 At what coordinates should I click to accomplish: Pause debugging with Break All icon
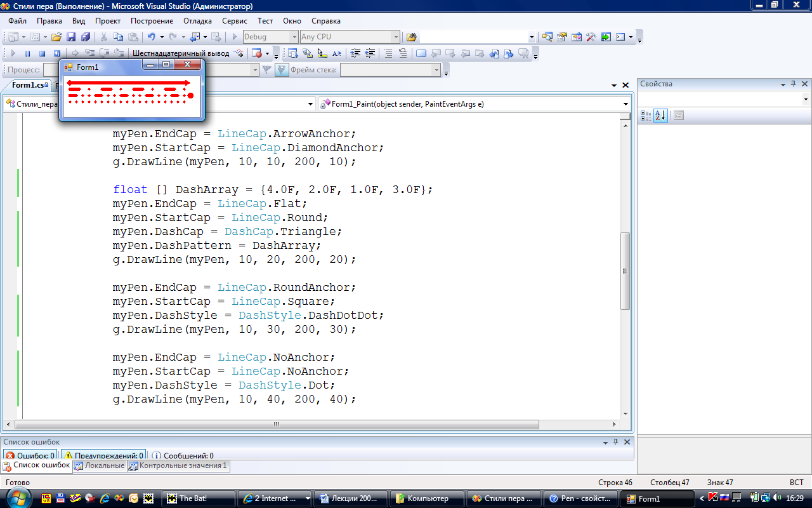[x=28, y=53]
